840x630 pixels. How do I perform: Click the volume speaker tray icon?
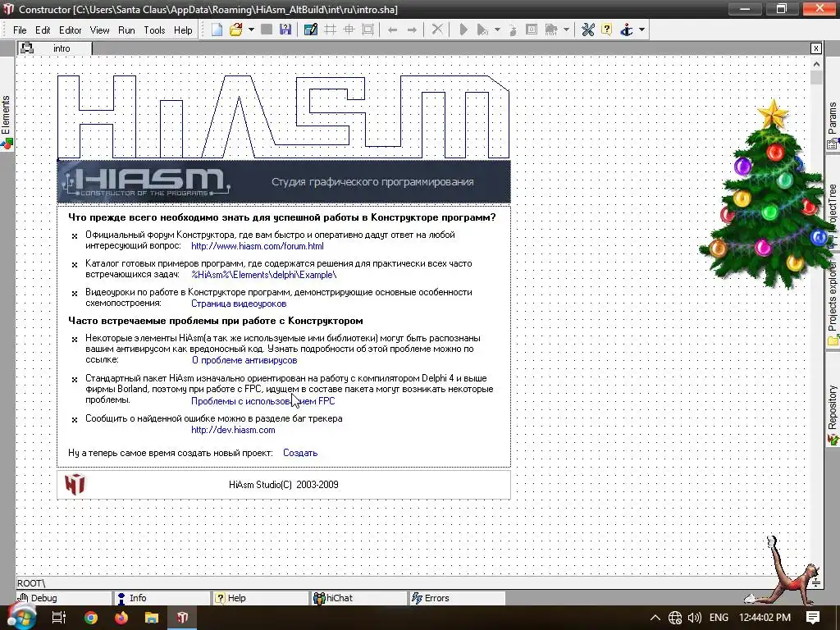pyautogui.click(x=694, y=618)
